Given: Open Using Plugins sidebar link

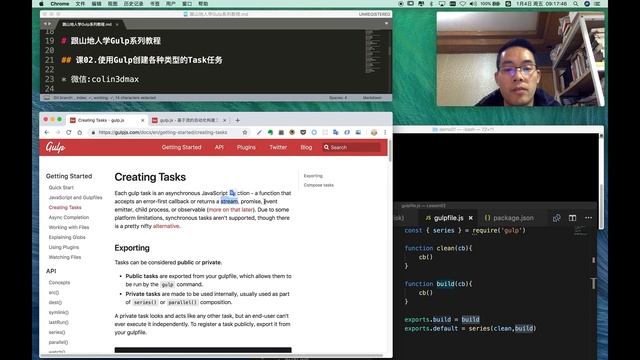Looking at the screenshot, I should coord(64,247).
